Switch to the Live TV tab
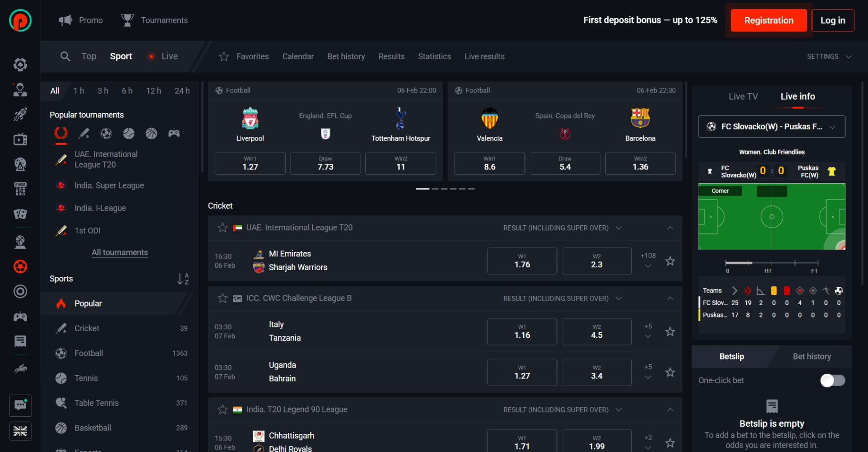868x452 pixels. click(743, 96)
